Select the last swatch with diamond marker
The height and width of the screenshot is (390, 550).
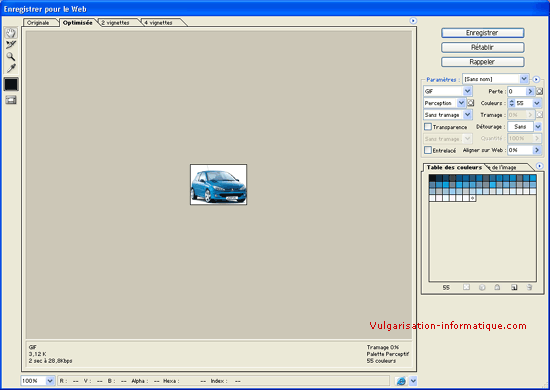click(472, 198)
